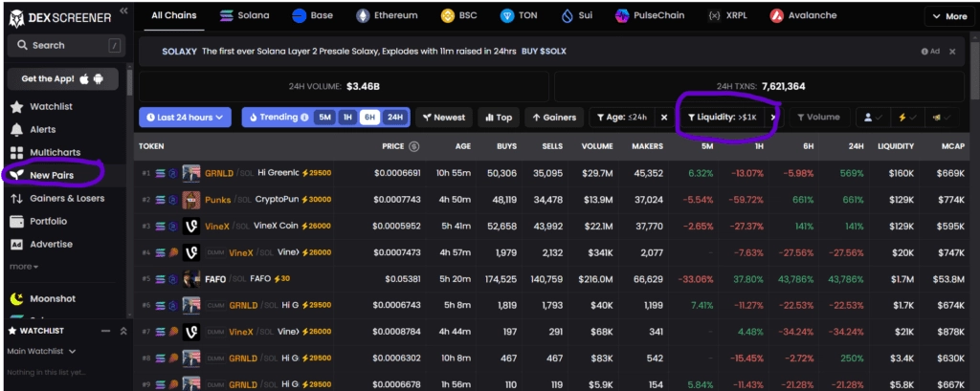Open the More chains dropdown
Viewport: 980px width, 391px height.
[x=949, y=17]
